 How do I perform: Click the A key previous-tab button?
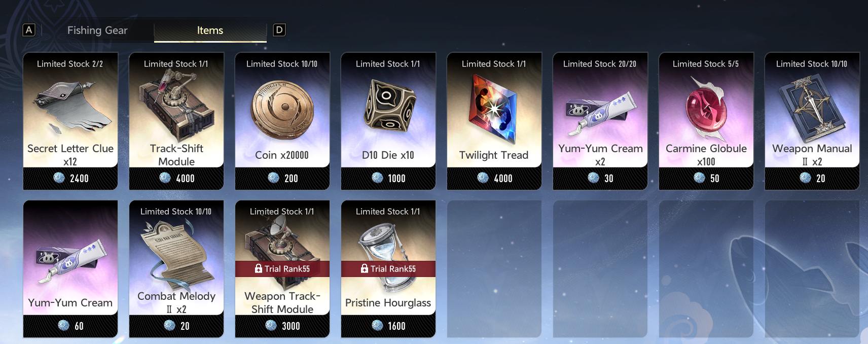tap(29, 30)
